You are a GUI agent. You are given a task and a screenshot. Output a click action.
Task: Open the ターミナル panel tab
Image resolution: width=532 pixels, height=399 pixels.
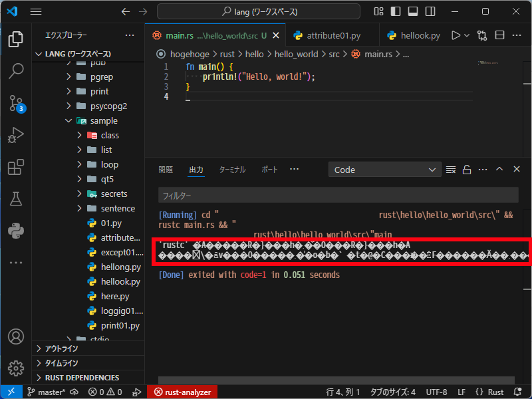pos(232,170)
